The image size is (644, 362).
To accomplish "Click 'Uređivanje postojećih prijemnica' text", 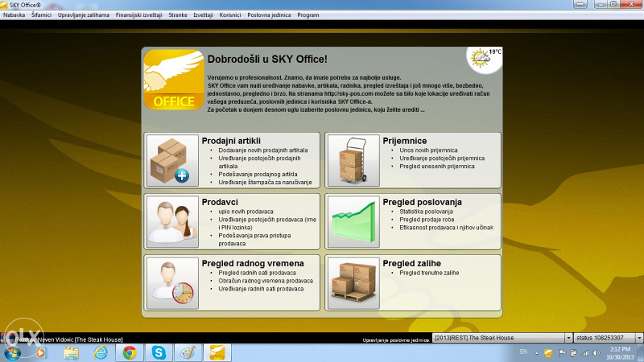I will pos(442,158).
